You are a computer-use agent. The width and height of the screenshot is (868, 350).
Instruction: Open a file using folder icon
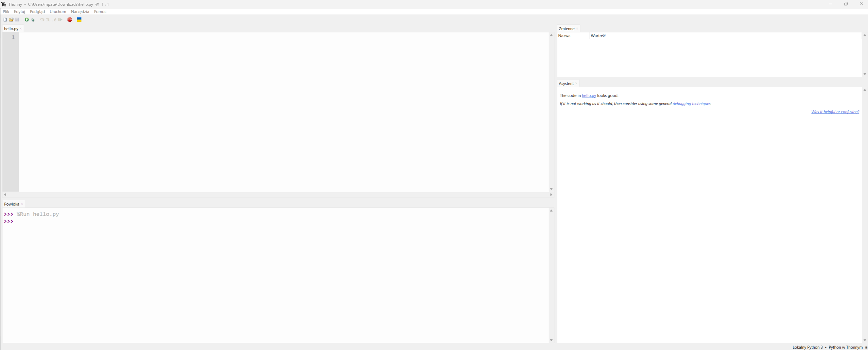point(11,20)
